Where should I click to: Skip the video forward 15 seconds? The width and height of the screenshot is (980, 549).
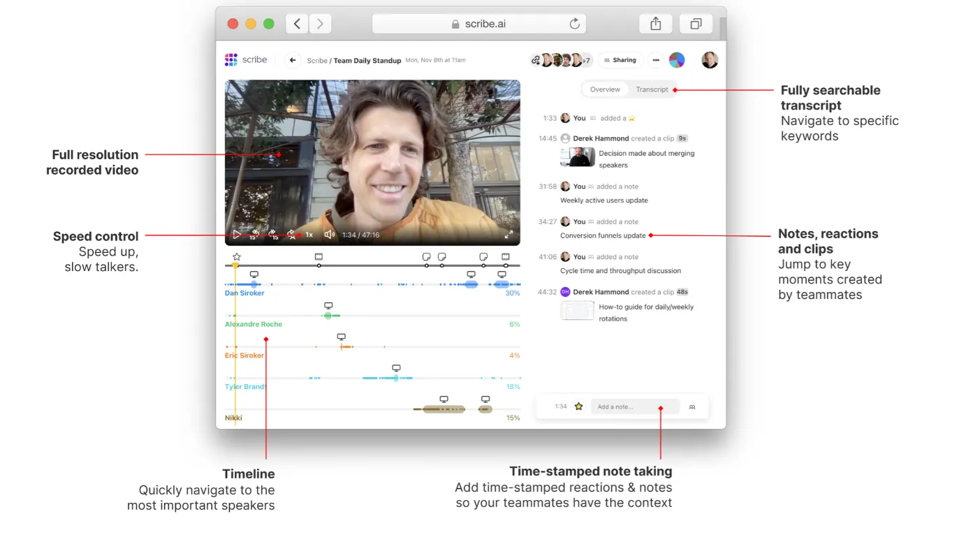[272, 235]
